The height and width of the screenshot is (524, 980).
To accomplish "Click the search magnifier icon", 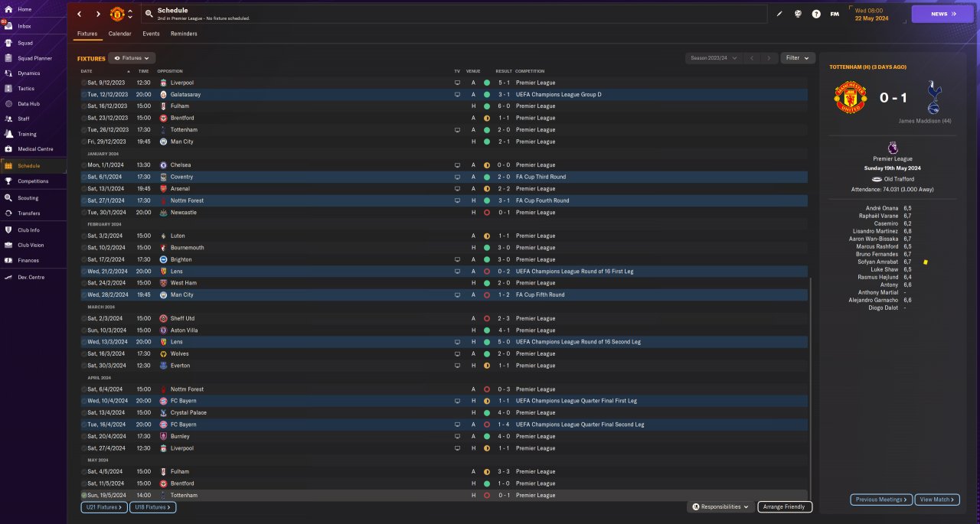I will [x=149, y=14].
